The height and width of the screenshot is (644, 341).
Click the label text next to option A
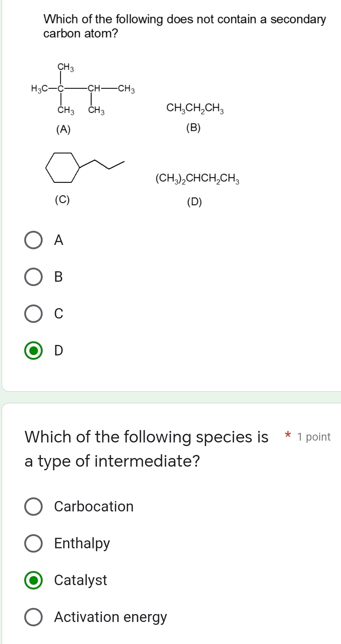click(x=59, y=240)
